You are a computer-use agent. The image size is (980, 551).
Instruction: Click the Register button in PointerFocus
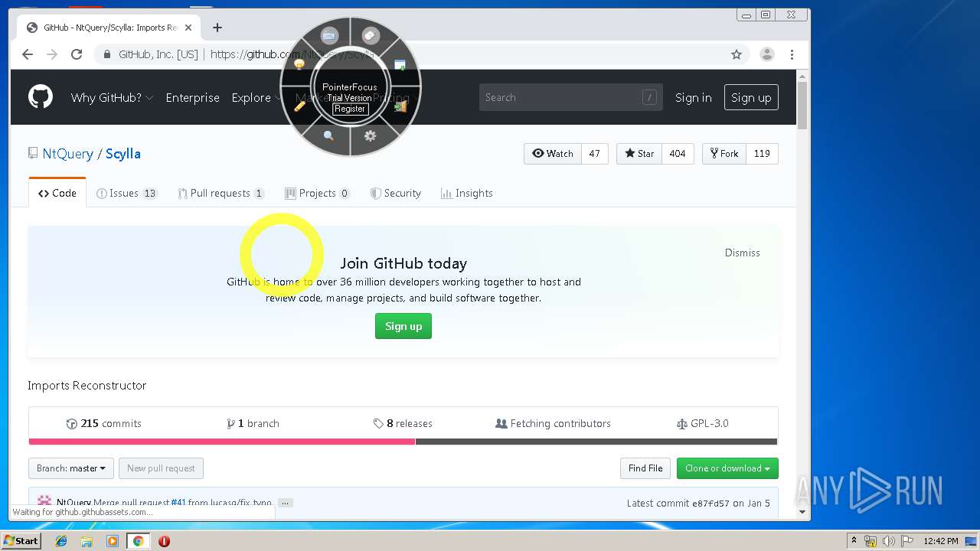(x=350, y=109)
